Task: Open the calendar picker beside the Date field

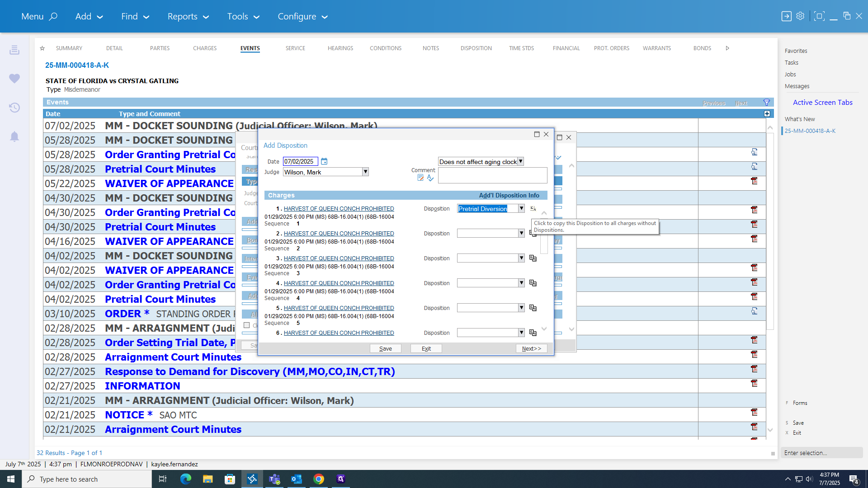Action: pos(324,161)
